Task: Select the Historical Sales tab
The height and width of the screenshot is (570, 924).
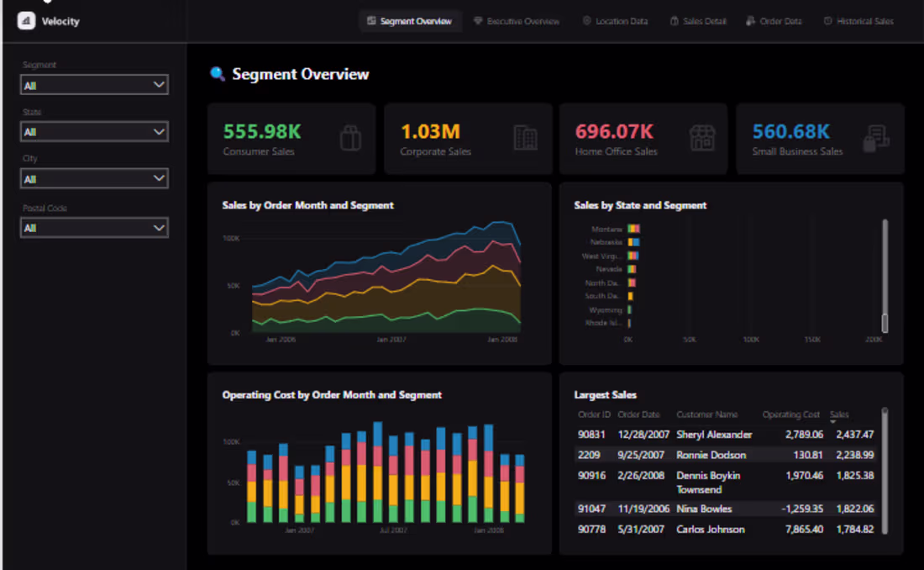Action: point(858,21)
